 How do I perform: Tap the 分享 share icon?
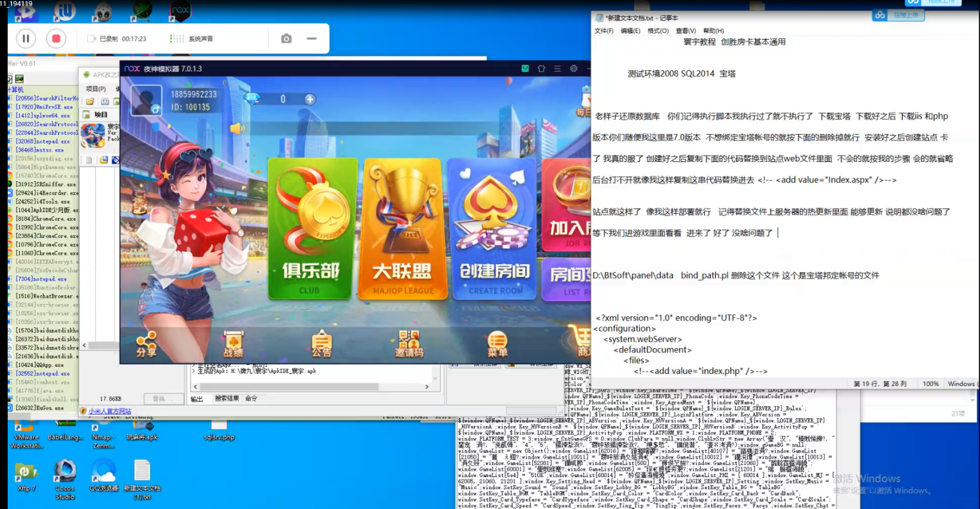[146, 344]
